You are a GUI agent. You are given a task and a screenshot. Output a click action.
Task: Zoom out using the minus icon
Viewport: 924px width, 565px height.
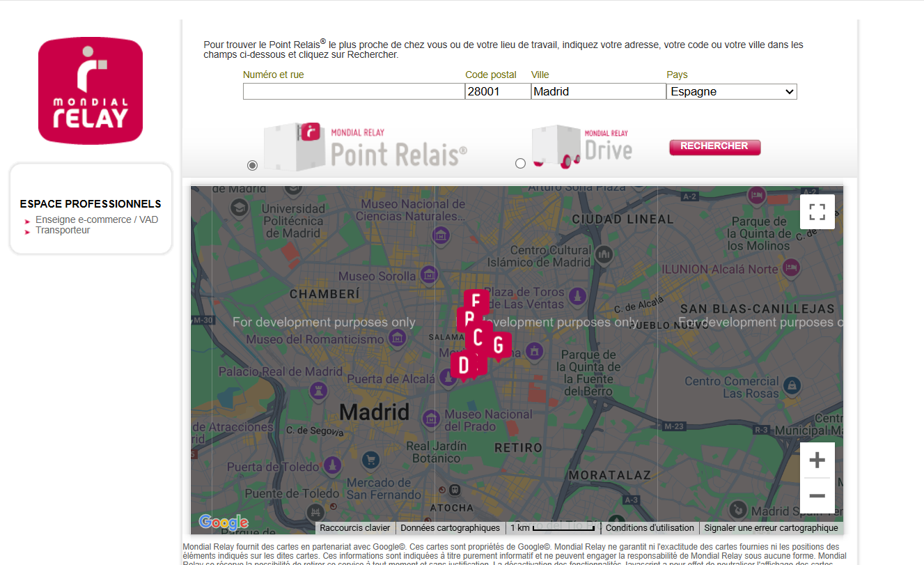coord(817,496)
